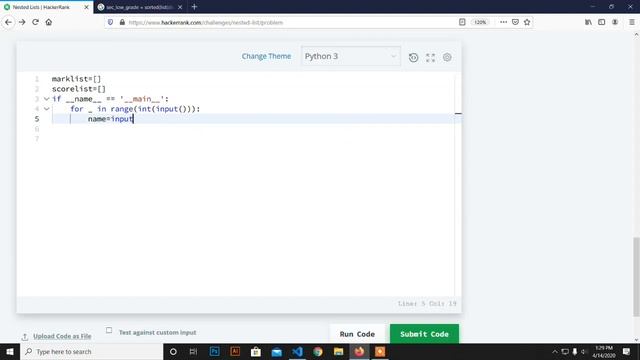Viewport: 640px width, 360px height.
Task: Open the Firefox Library icon
Action: (x=588, y=22)
